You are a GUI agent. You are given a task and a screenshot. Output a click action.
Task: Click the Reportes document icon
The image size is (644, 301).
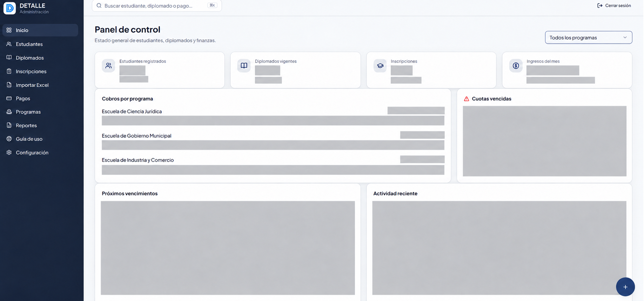[x=9, y=125]
